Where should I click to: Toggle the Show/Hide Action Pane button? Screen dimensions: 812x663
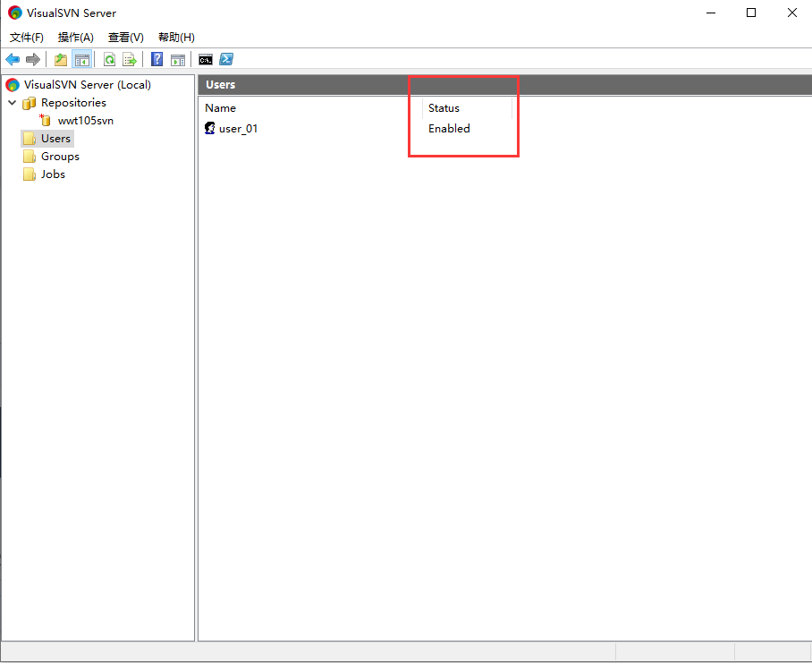(178, 60)
